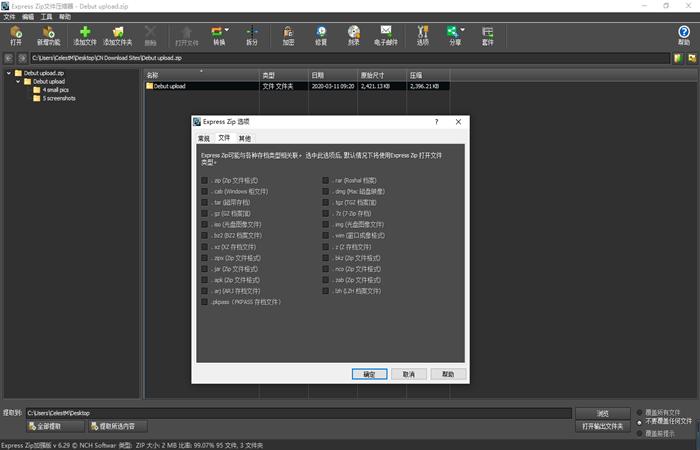Image resolution: width=700 pixels, height=450 pixels.
Task: Check the .rar (Roshal) association checkbox
Action: pyautogui.click(x=326, y=180)
